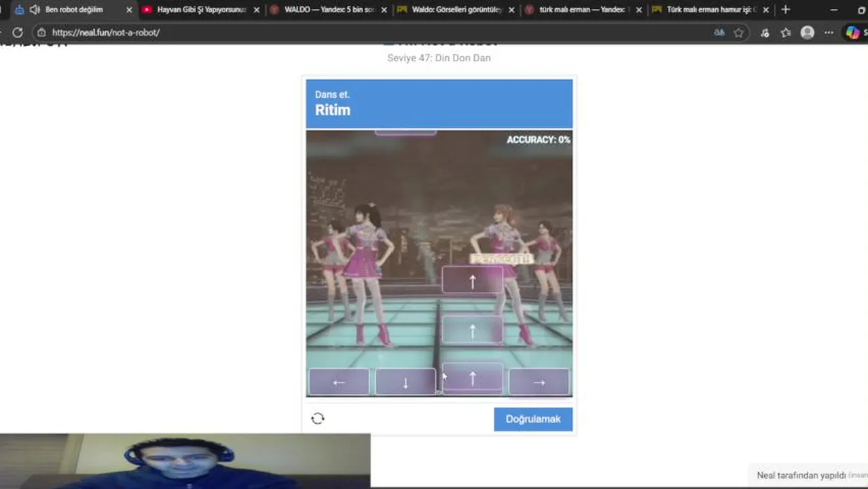The image size is (868, 489).
Task: Mute the tab audio speaker icon
Action: pyautogui.click(x=35, y=10)
